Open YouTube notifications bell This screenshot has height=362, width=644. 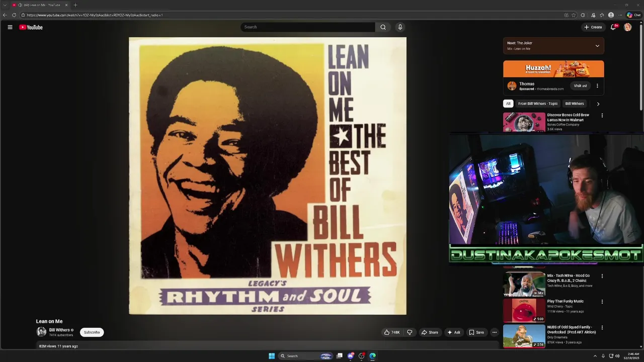pyautogui.click(x=613, y=27)
